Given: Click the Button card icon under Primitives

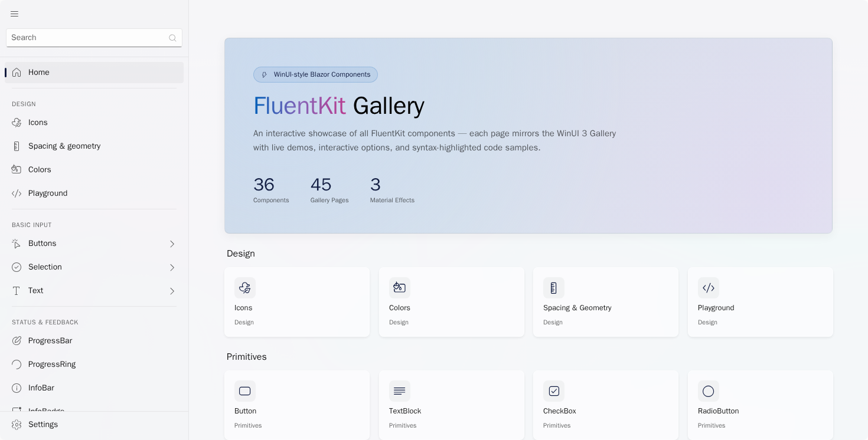Looking at the screenshot, I should point(245,391).
